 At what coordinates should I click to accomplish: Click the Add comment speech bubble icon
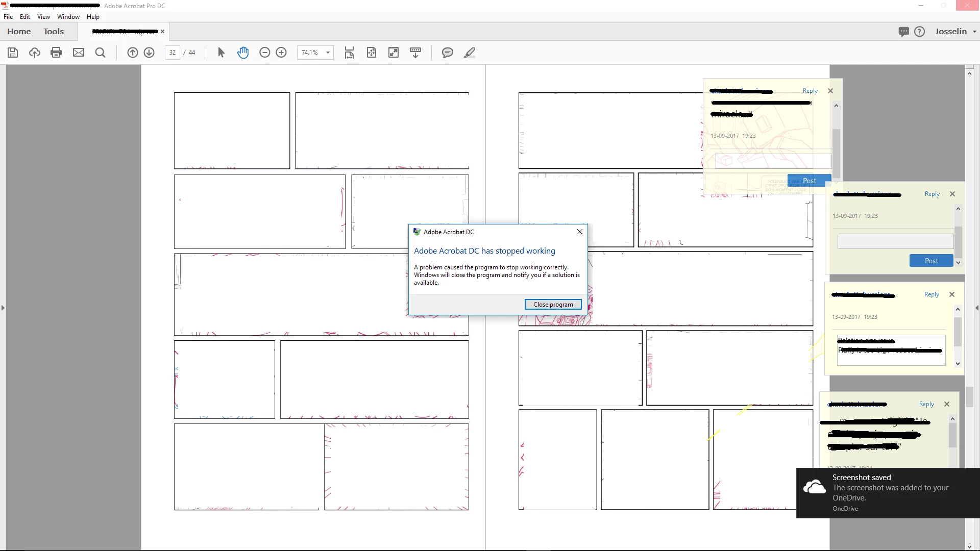pos(447,53)
